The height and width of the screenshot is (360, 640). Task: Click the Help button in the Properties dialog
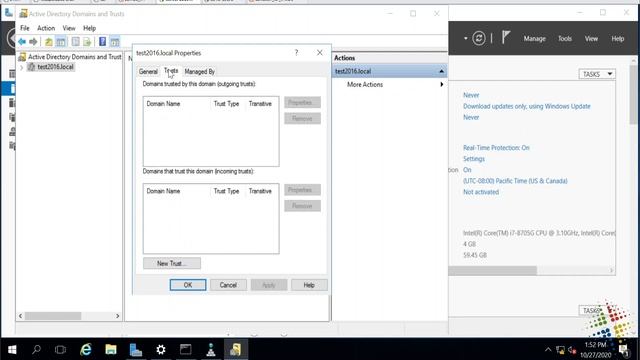309,285
